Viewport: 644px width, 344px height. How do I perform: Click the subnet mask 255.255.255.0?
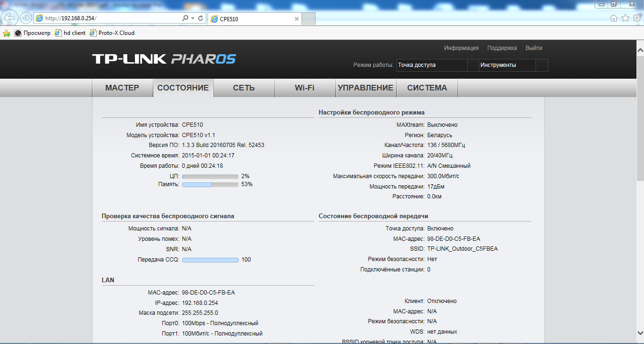coord(200,313)
